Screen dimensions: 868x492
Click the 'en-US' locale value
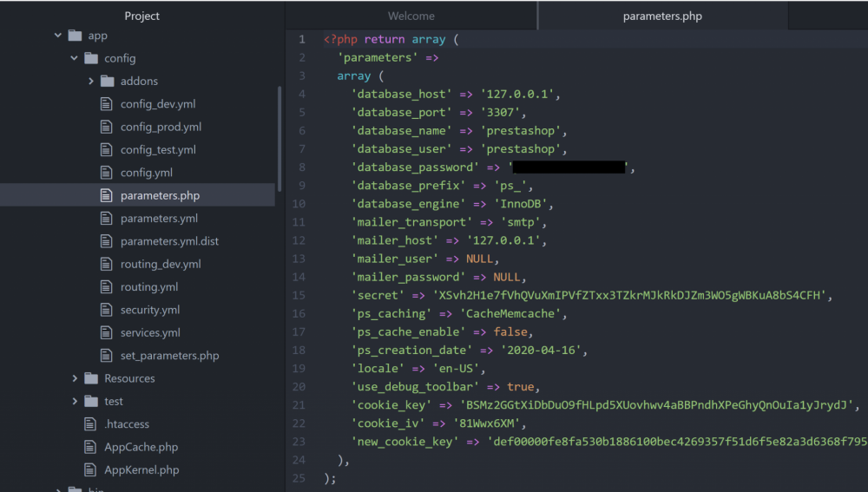(457, 369)
